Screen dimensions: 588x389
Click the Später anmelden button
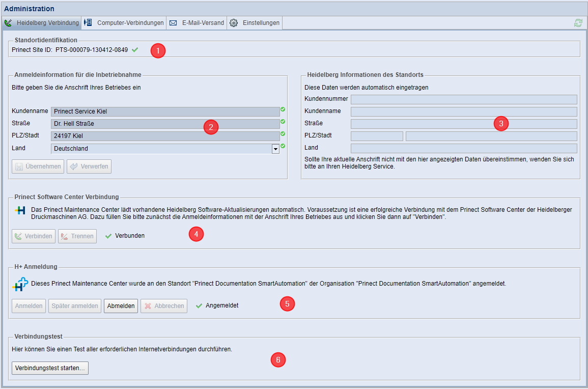75,306
